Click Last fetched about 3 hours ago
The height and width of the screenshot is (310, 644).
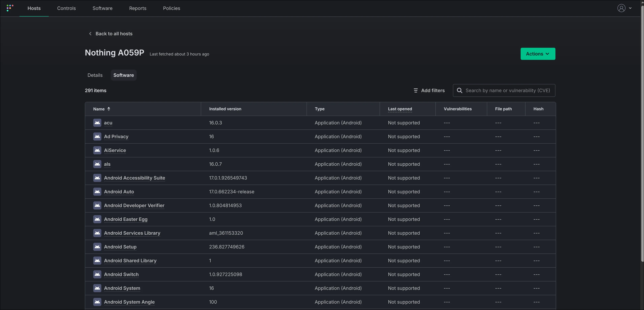[x=179, y=54]
